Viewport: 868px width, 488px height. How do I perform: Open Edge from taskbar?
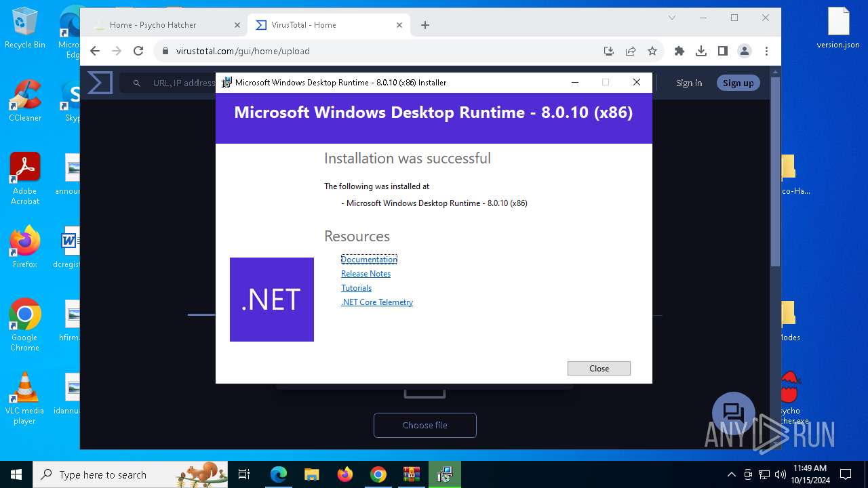[x=279, y=474]
